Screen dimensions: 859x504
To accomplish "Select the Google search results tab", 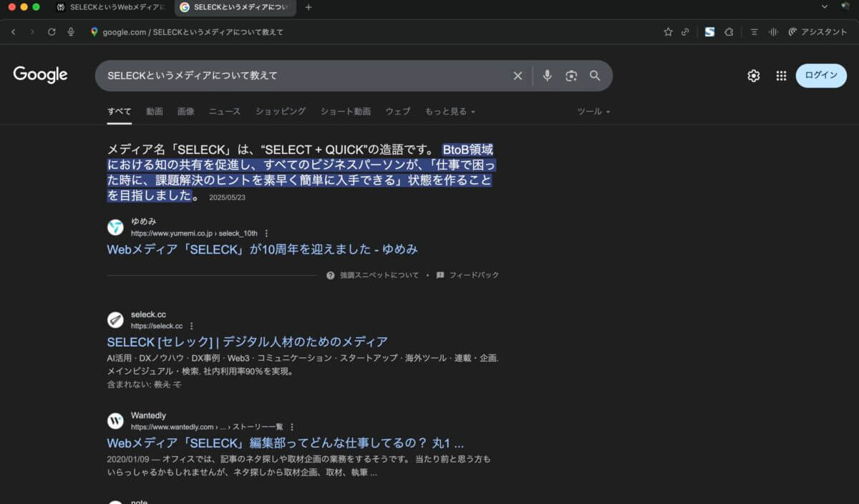I will pyautogui.click(x=235, y=7).
